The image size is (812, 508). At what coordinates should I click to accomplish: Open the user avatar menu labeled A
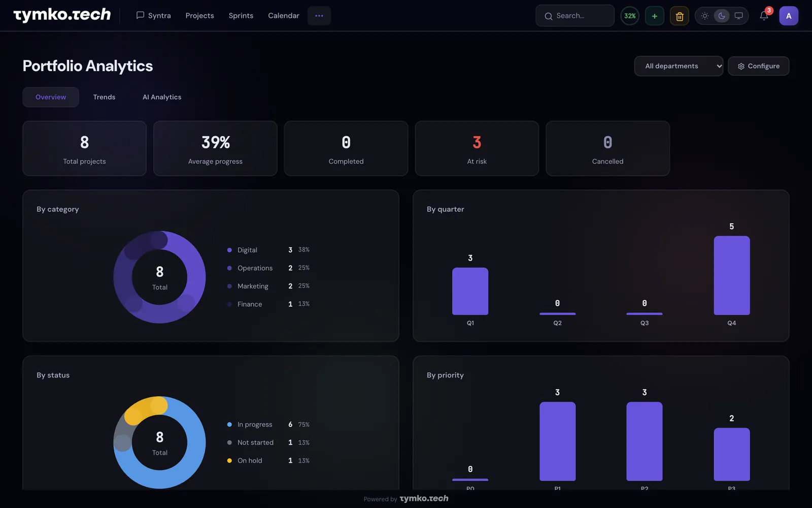coord(789,16)
